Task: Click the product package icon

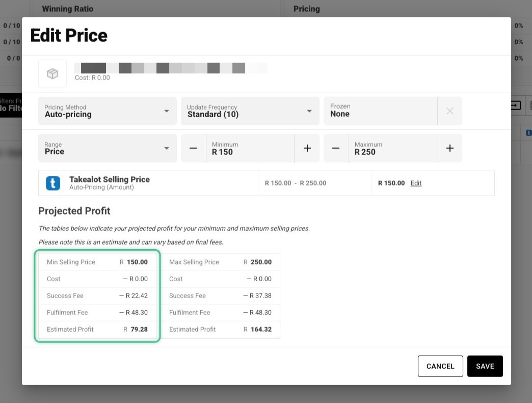Action: [x=52, y=73]
